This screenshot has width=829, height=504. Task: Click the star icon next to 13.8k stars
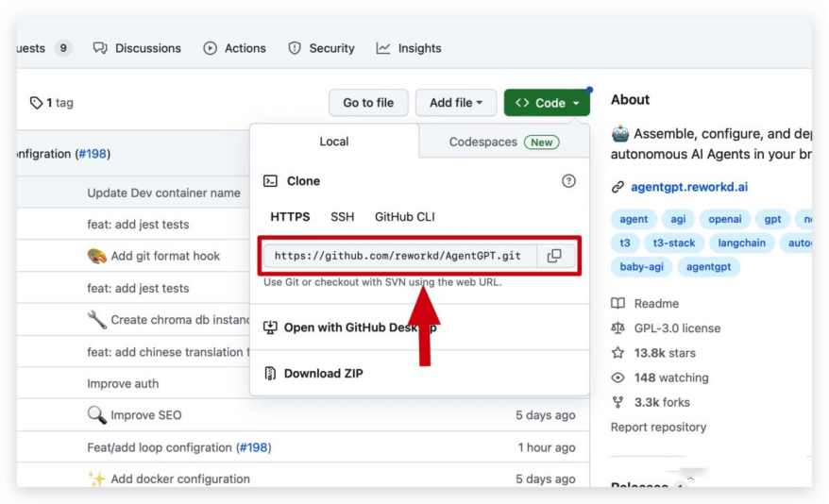pos(618,353)
